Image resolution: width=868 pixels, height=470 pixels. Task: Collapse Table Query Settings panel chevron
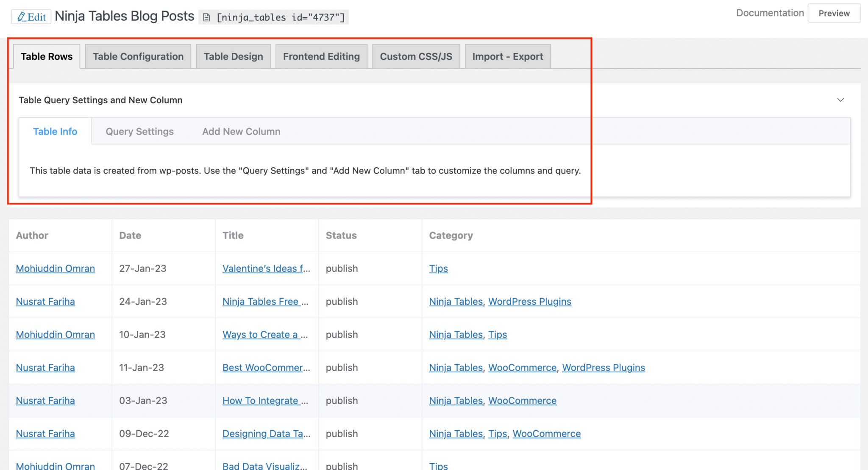pyautogui.click(x=840, y=100)
